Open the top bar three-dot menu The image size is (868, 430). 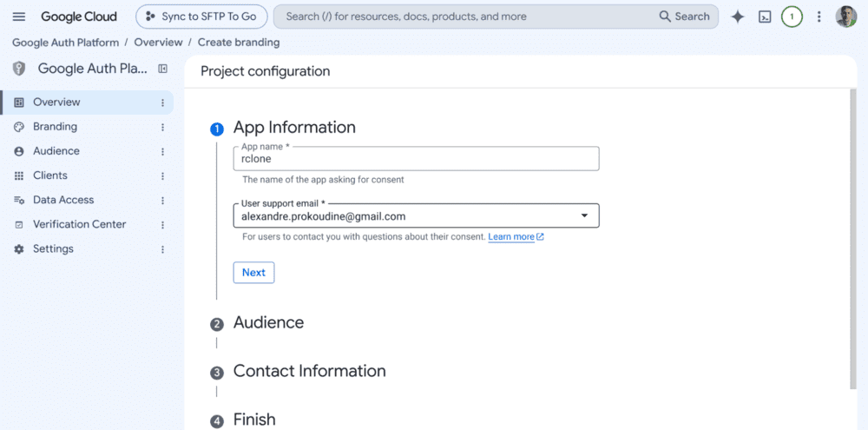tap(819, 17)
